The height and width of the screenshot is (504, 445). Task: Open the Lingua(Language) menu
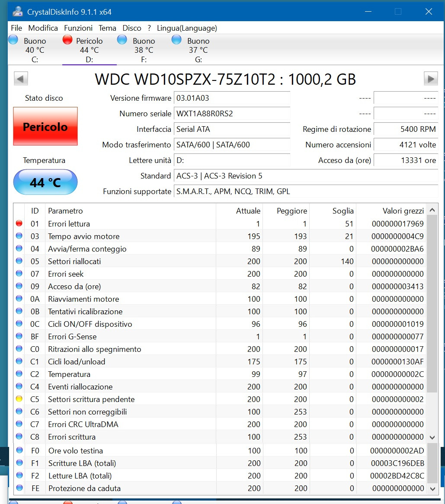point(187,28)
